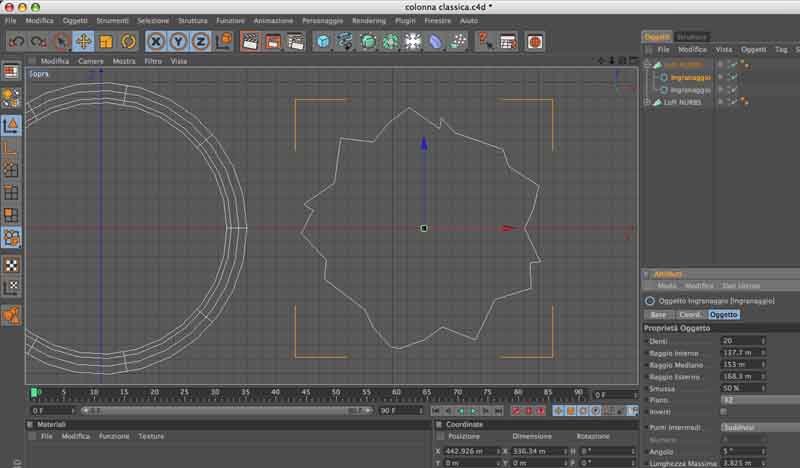Switch to Struttura tab in object manager
800x468 pixels.
(x=692, y=37)
